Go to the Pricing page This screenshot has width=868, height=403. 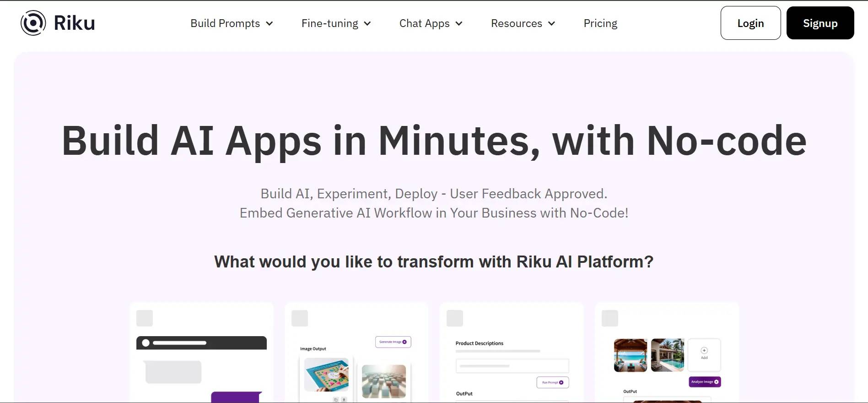600,23
